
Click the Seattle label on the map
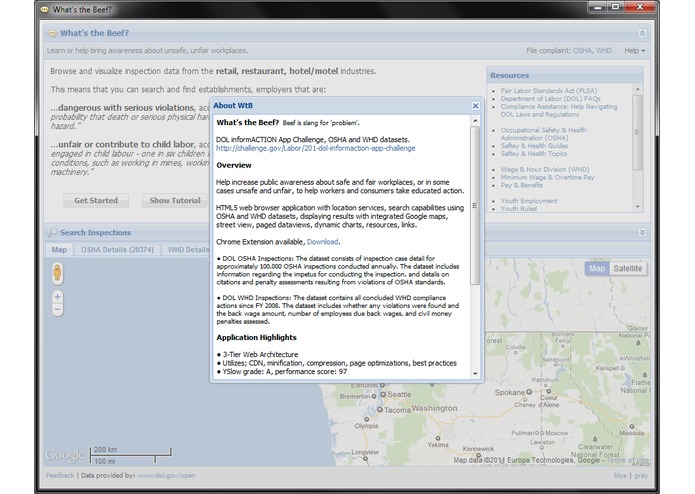tap(399, 394)
